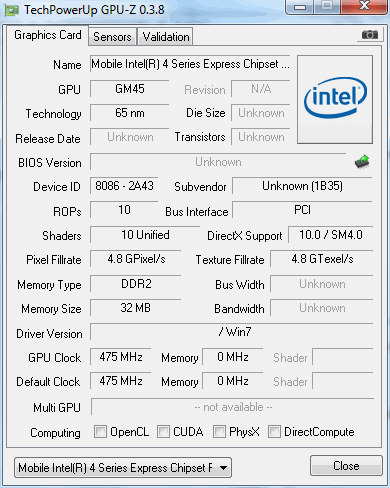
Task: Click the GPU Clock value 475 MHz
Action: [x=121, y=357]
